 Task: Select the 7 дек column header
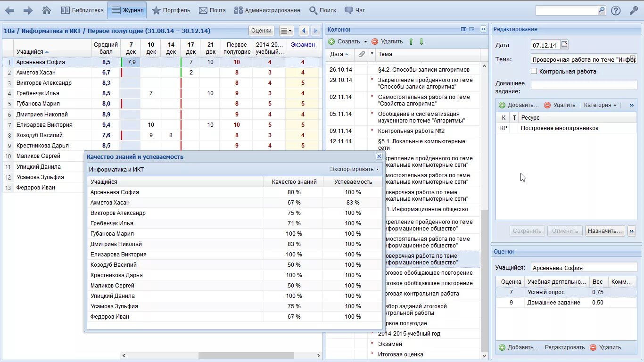(x=131, y=48)
